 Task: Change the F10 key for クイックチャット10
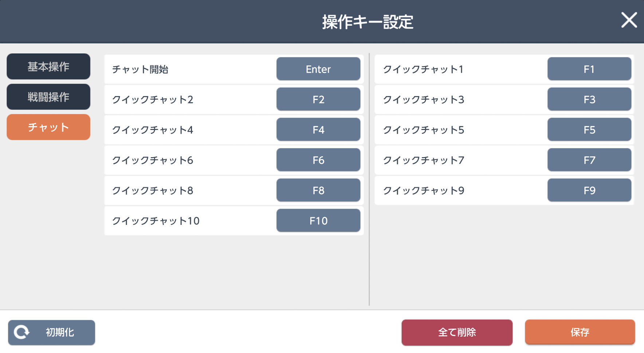pyautogui.click(x=318, y=221)
